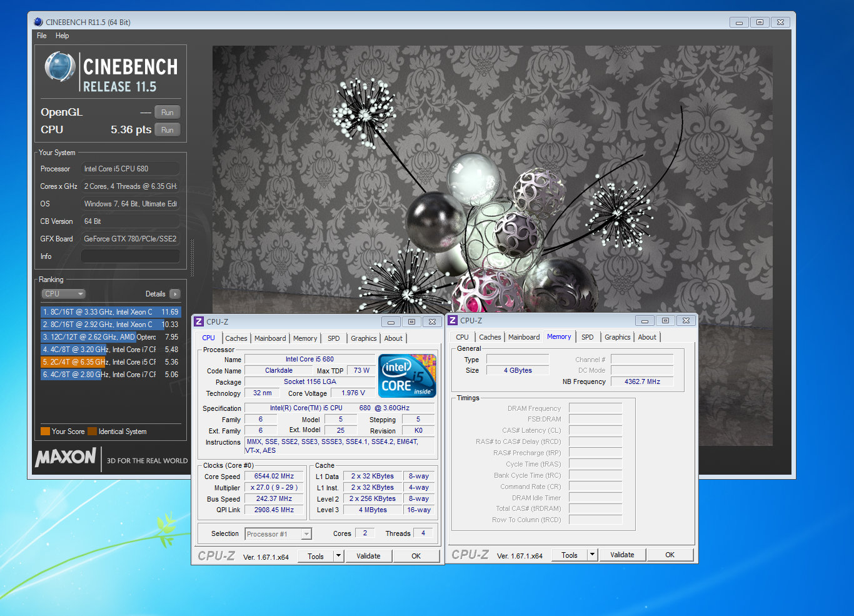Open the Ranking CPU dropdown
854x616 pixels.
tap(63, 294)
